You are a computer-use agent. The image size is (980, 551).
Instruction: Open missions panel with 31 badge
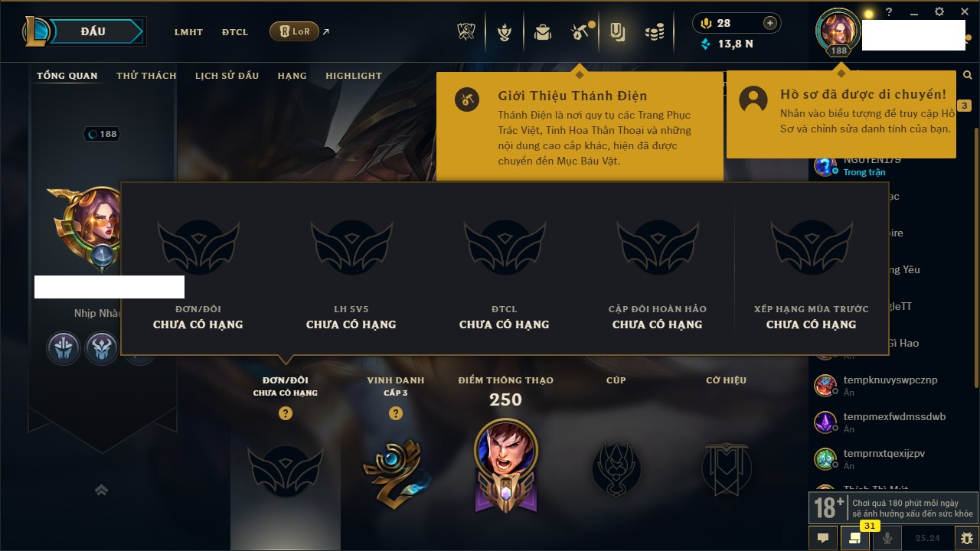tap(855, 537)
